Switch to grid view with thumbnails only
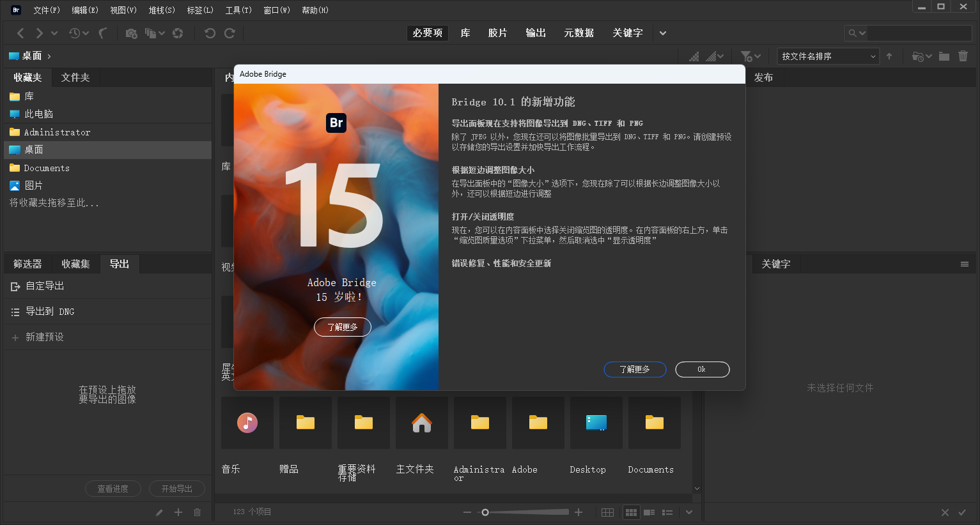Image resolution: width=980 pixels, height=525 pixels. tap(630, 512)
